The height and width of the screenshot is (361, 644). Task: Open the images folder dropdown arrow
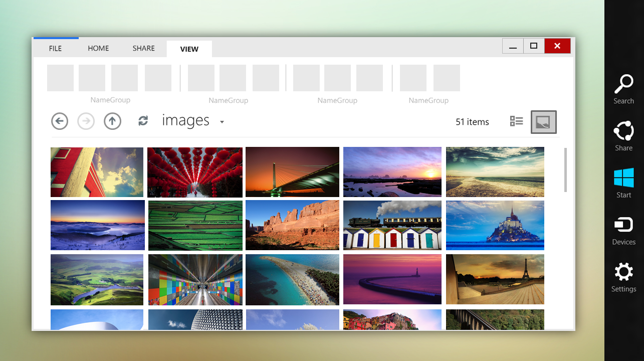pos(222,122)
